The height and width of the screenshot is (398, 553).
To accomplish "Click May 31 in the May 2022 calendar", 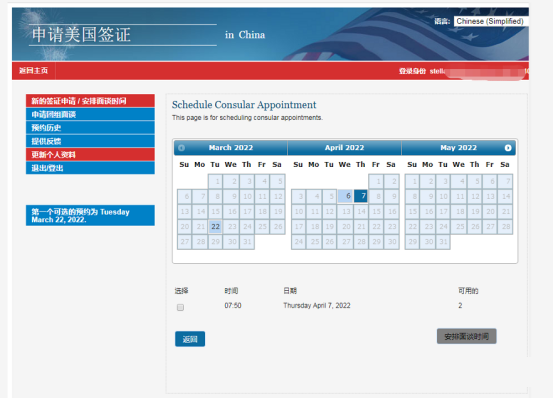I will (x=443, y=242).
